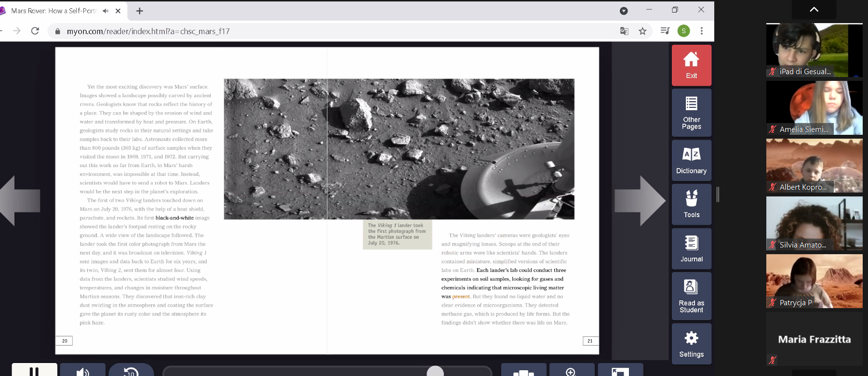Open the Dictionary tool
This screenshot has height=376, width=868.
pos(691,160)
